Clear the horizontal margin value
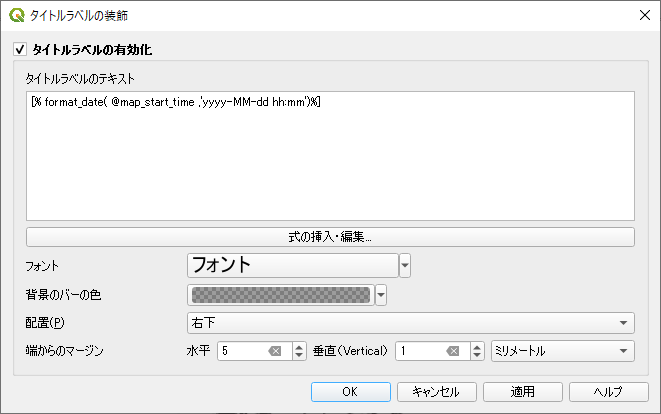The height and width of the screenshot is (414, 661). 275,351
